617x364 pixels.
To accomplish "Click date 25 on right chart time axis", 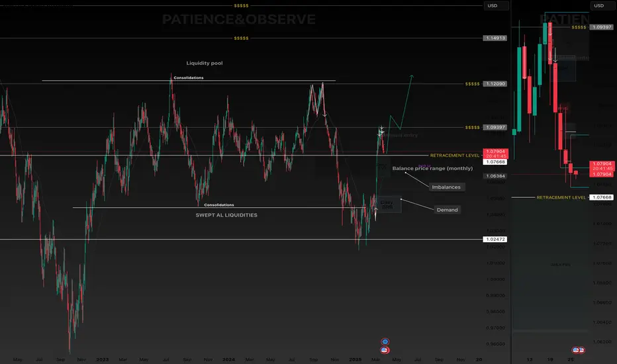I will click(x=571, y=359).
